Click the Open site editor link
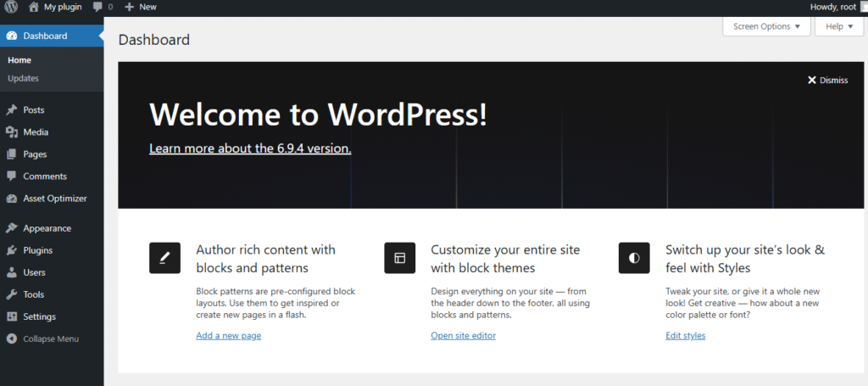This screenshot has width=868, height=386. click(463, 335)
